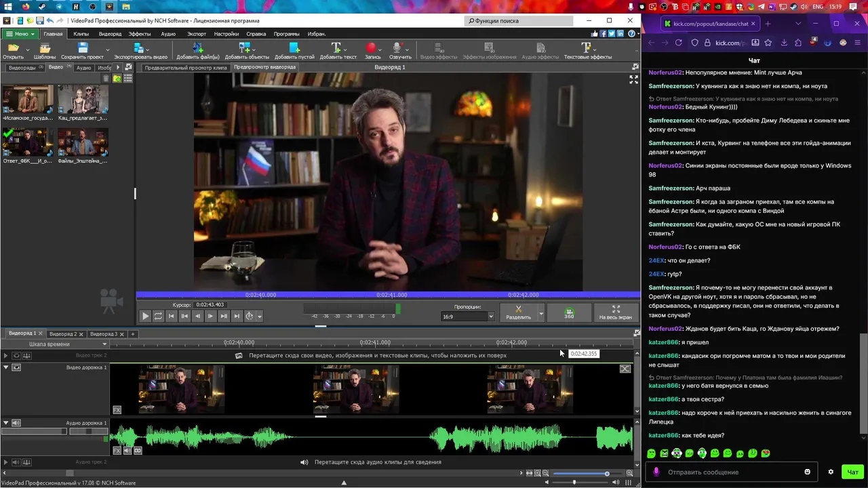The width and height of the screenshot is (868, 488).
Task: Click the FX button on video track 1
Action: (117, 410)
